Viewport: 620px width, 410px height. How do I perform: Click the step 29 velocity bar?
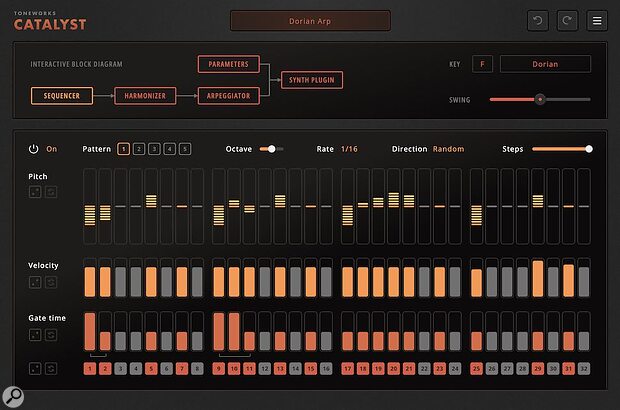(x=538, y=278)
